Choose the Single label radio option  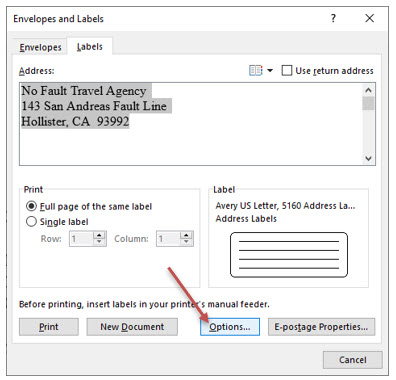click(57, 222)
